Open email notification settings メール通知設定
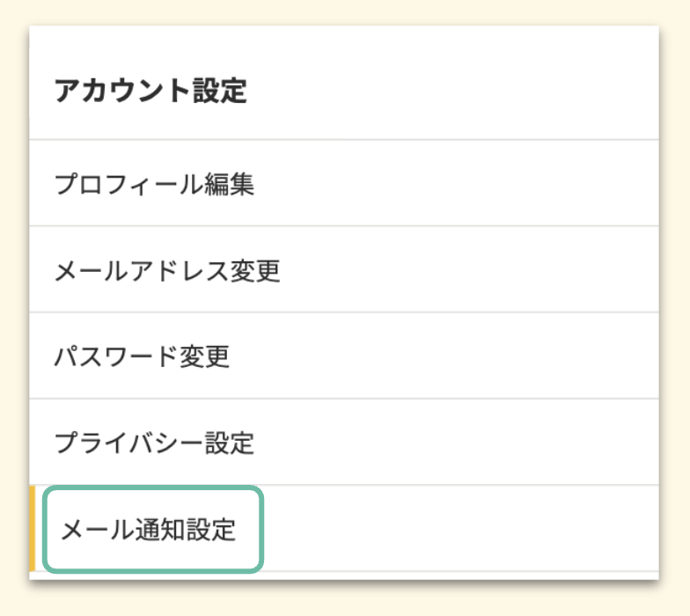This screenshot has width=690, height=616. (148, 531)
